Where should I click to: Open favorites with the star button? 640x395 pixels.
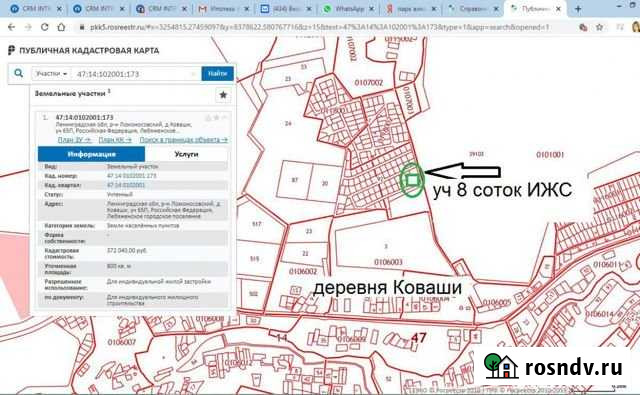click(223, 95)
